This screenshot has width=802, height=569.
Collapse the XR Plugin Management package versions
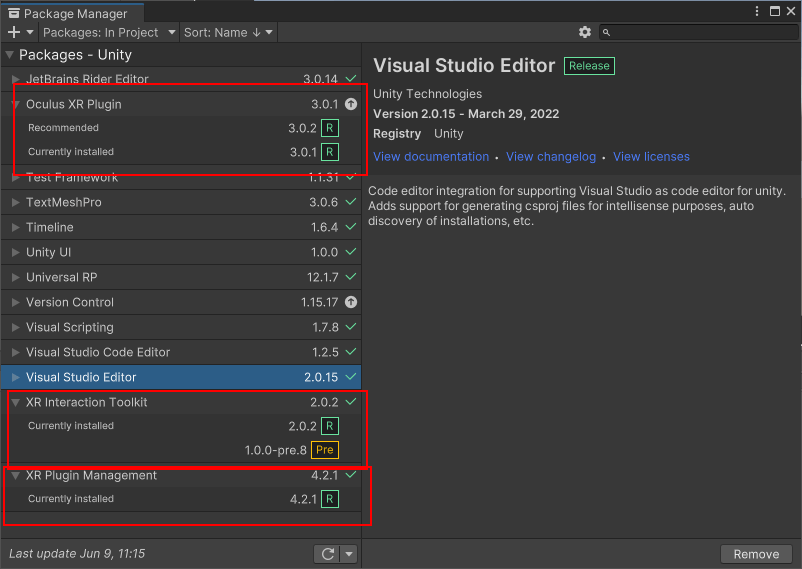click(15, 476)
